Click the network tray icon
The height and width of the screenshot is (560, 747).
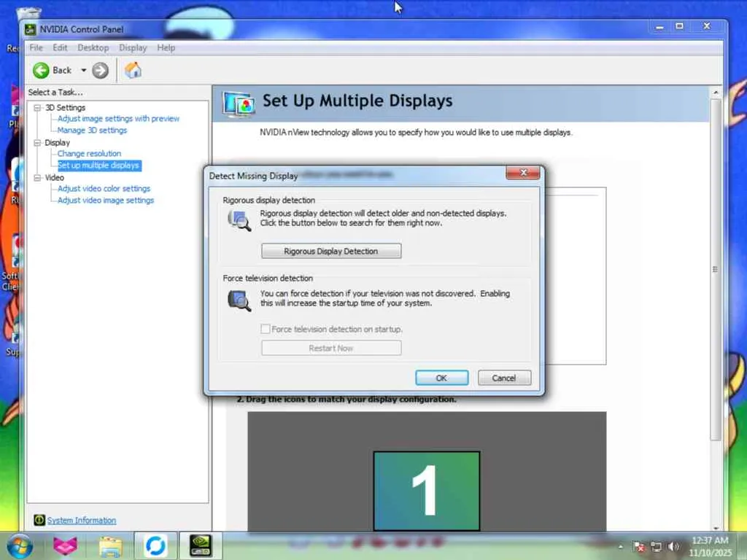(x=656, y=547)
